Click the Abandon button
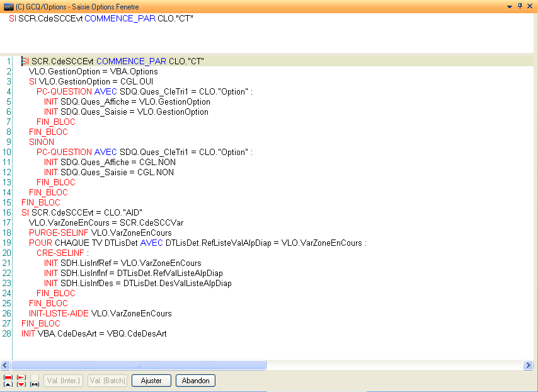 pyautogui.click(x=195, y=381)
